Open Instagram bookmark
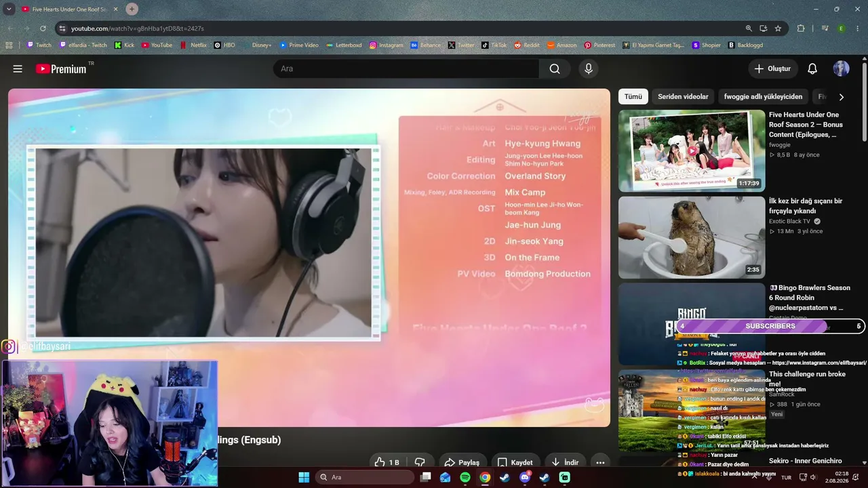This screenshot has height=488, width=868. pyautogui.click(x=386, y=45)
